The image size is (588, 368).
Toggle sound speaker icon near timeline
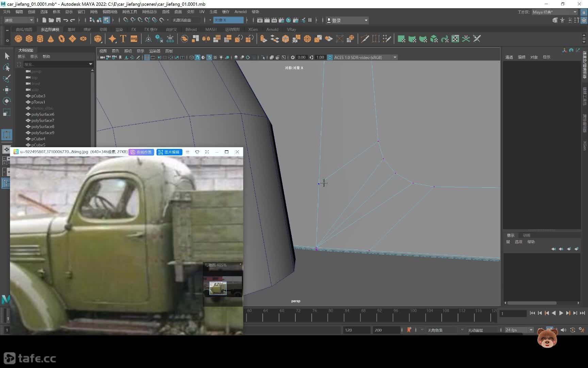[x=563, y=330]
